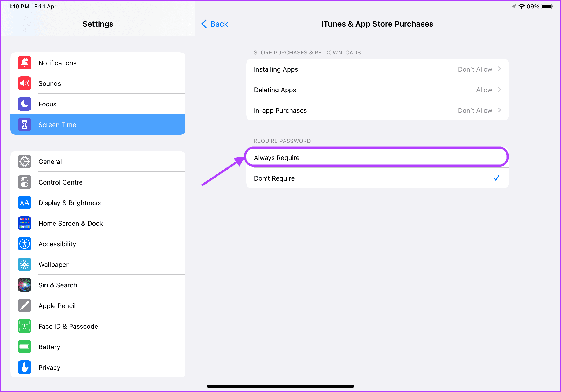Tap the Siri & Search orb icon
Screen dimensions: 561x392
point(24,285)
